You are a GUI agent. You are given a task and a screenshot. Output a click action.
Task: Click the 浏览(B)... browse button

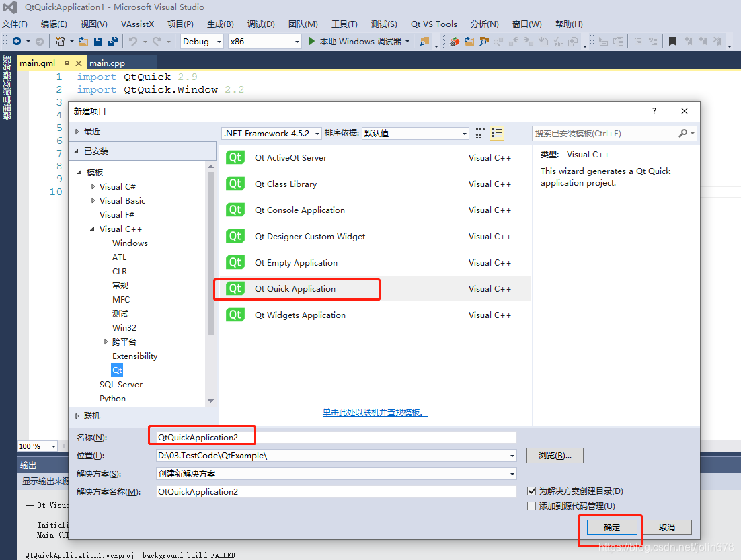point(555,456)
